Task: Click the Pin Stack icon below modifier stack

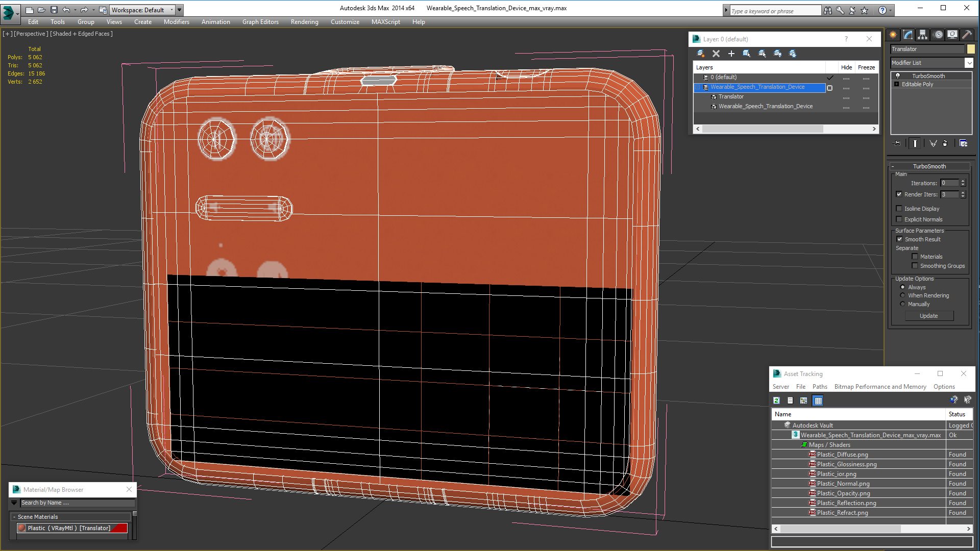Action: coord(897,143)
